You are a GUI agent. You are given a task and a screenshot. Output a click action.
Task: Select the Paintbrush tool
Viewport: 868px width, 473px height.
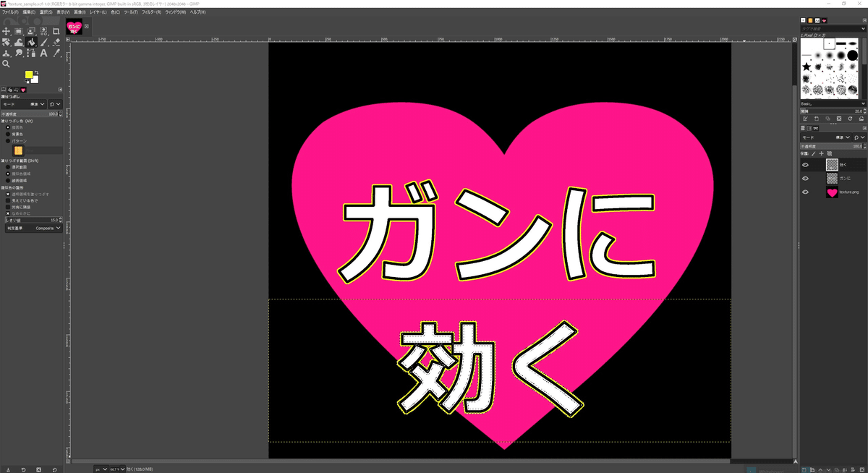[x=43, y=43]
